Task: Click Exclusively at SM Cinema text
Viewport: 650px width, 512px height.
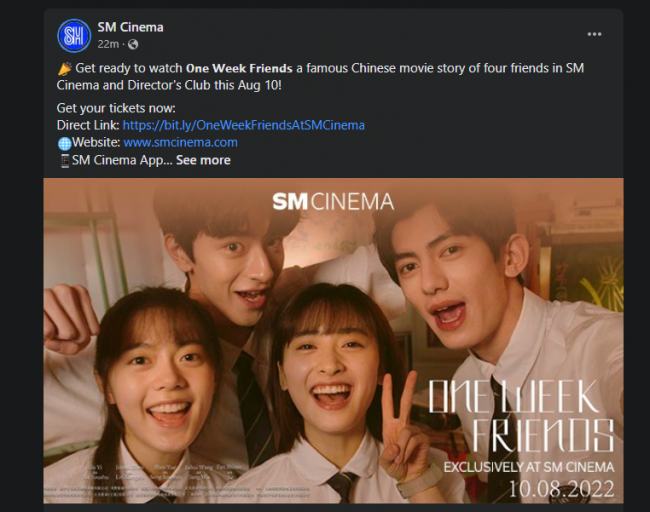Action: pyautogui.click(x=529, y=468)
